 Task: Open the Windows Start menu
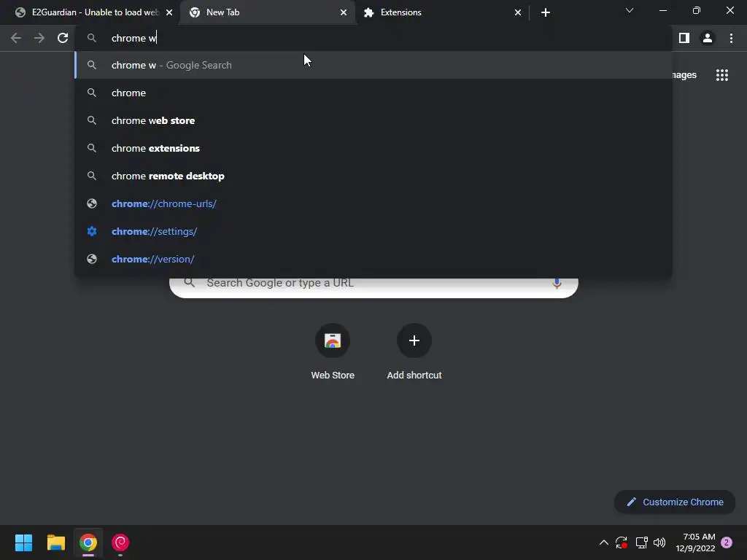23,542
